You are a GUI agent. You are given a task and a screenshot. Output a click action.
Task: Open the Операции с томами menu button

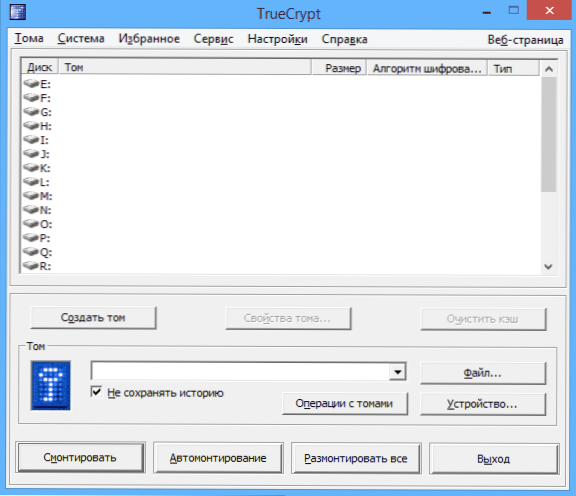[x=345, y=403]
